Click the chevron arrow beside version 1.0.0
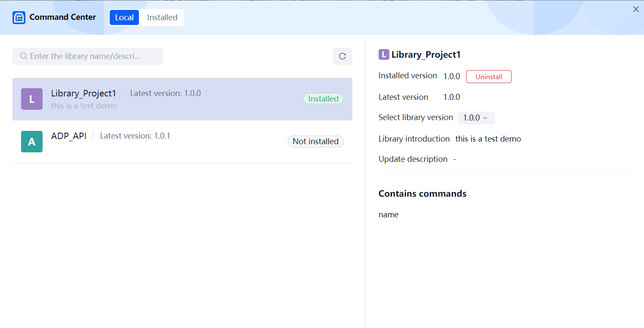644x328 pixels. 486,118
